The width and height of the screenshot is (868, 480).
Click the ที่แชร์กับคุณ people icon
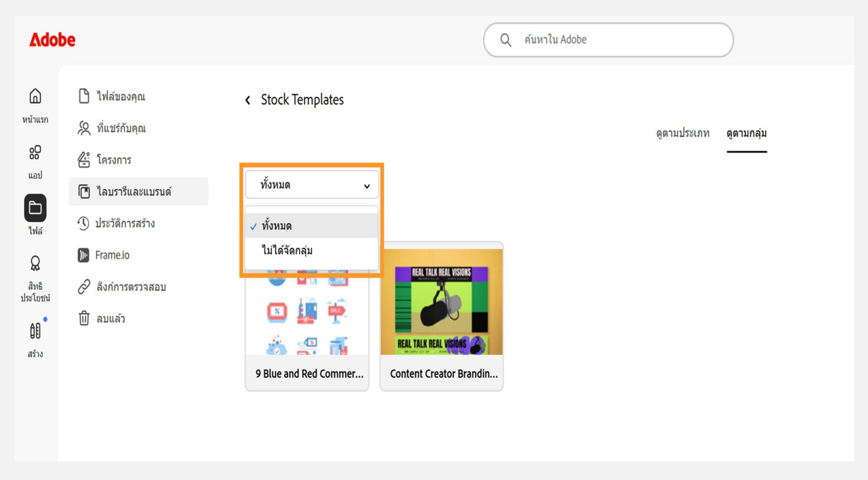coord(84,128)
